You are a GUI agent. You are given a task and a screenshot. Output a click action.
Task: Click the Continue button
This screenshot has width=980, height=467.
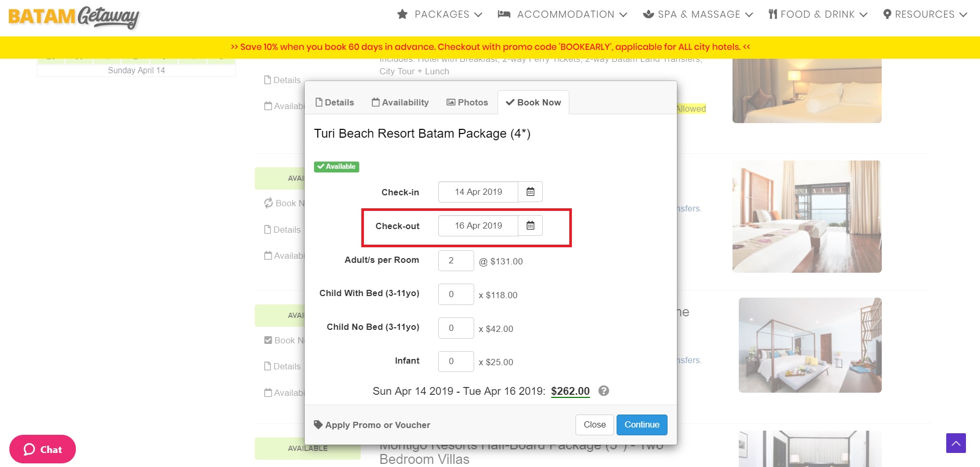click(642, 424)
